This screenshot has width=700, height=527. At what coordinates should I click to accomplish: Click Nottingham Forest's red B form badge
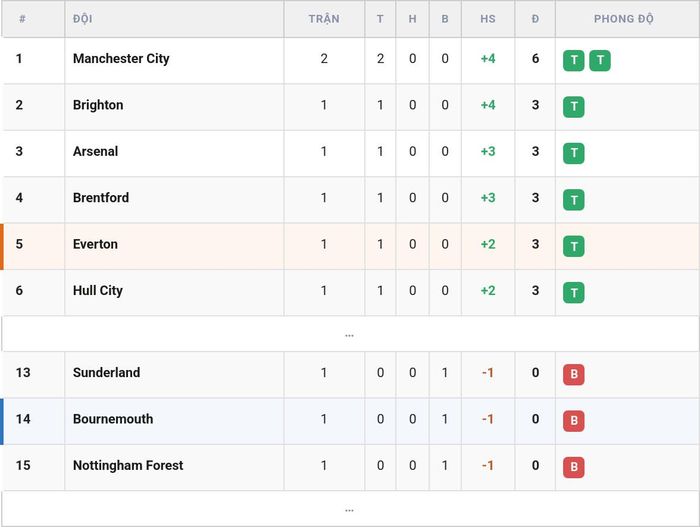pyautogui.click(x=574, y=467)
